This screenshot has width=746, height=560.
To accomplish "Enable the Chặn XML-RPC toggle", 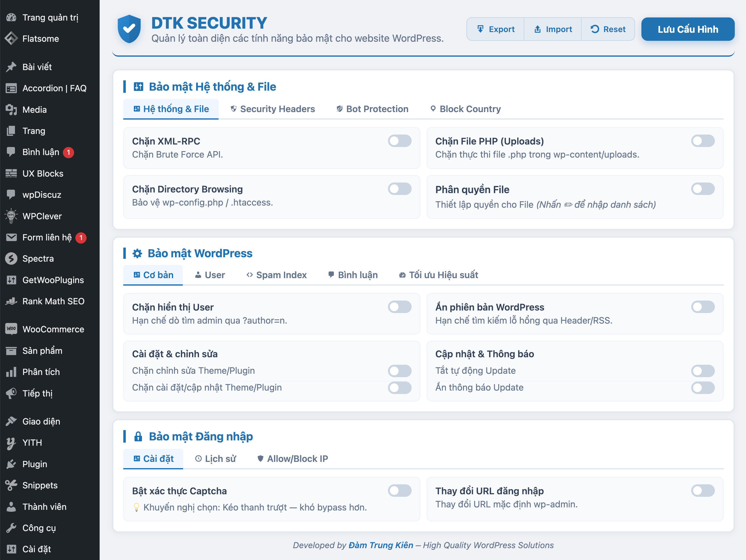I will (400, 141).
